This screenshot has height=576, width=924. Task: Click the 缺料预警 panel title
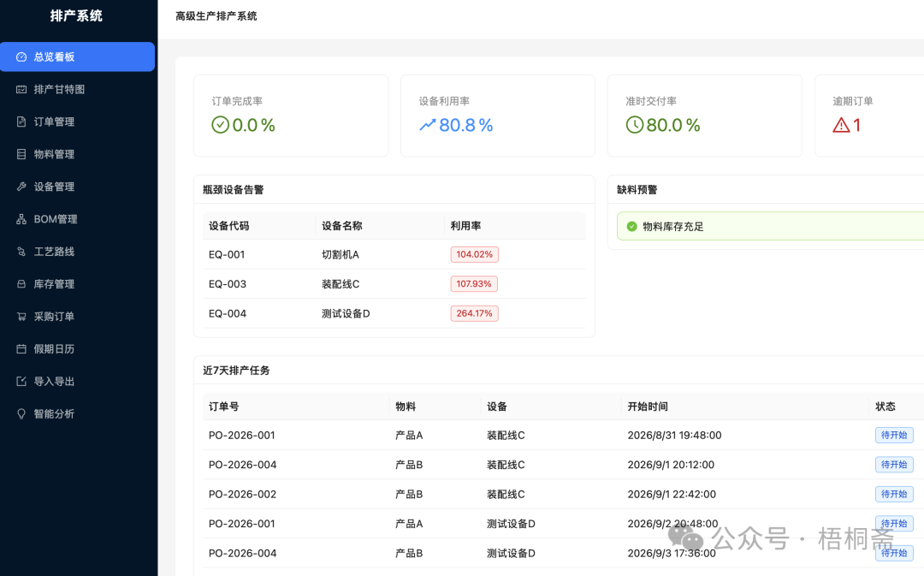pos(637,190)
